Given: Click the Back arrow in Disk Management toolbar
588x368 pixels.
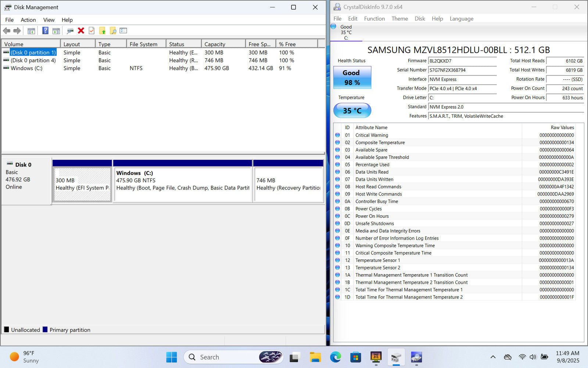Looking at the screenshot, I should (7, 31).
